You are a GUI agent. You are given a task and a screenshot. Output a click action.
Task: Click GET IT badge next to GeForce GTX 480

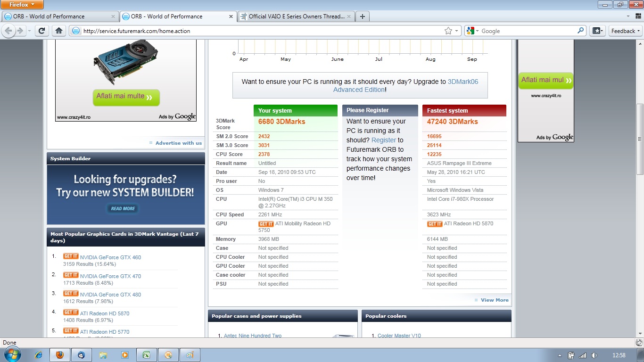click(x=71, y=294)
